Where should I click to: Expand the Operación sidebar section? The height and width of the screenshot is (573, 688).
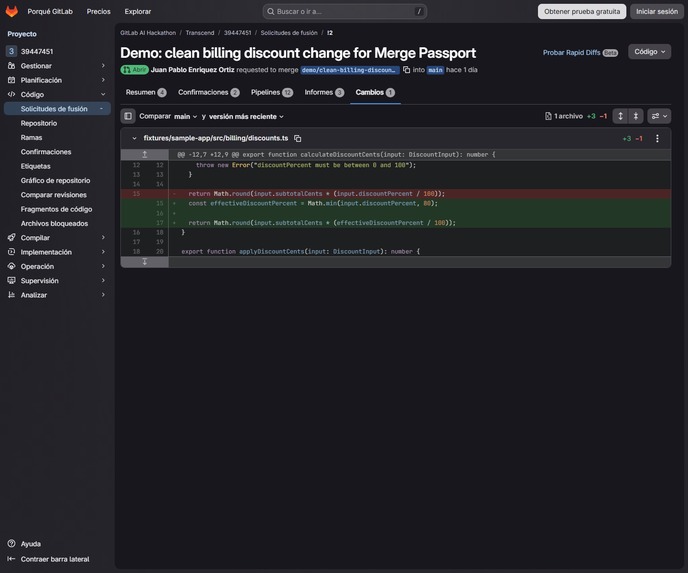pyautogui.click(x=57, y=266)
